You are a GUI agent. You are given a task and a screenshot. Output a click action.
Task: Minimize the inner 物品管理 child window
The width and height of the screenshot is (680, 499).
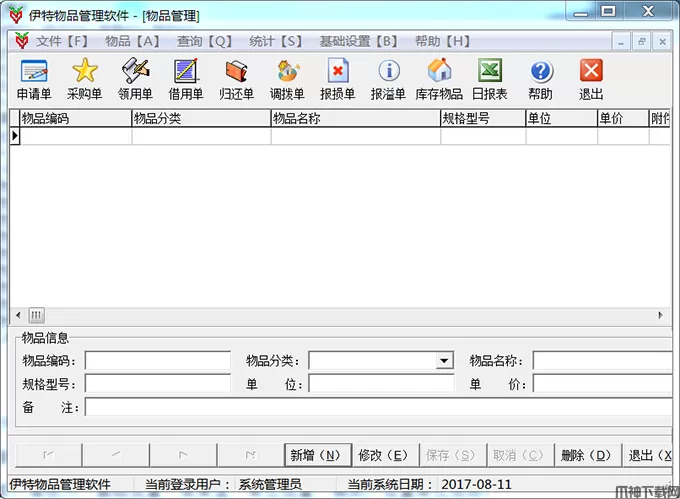click(621, 42)
